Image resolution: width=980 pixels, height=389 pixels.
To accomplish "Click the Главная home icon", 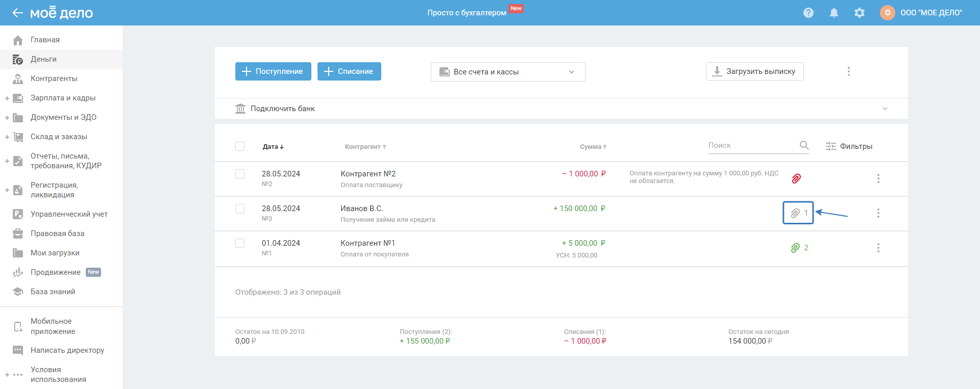I will [18, 40].
